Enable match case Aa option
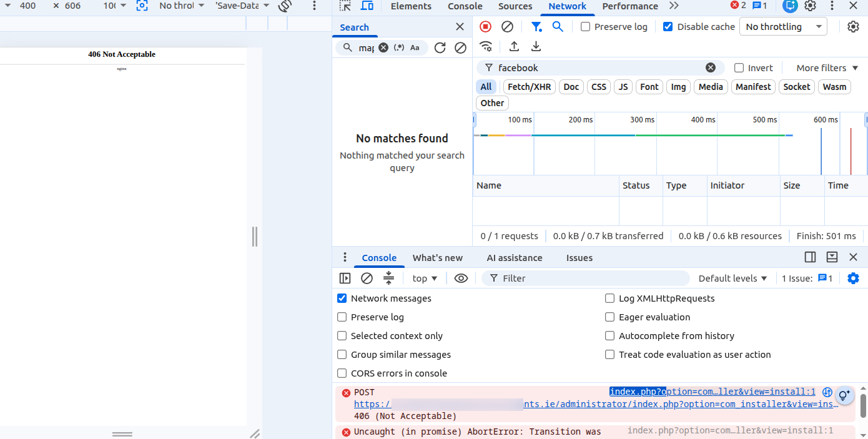Image resolution: width=868 pixels, height=439 pixels. pos(415,47)
